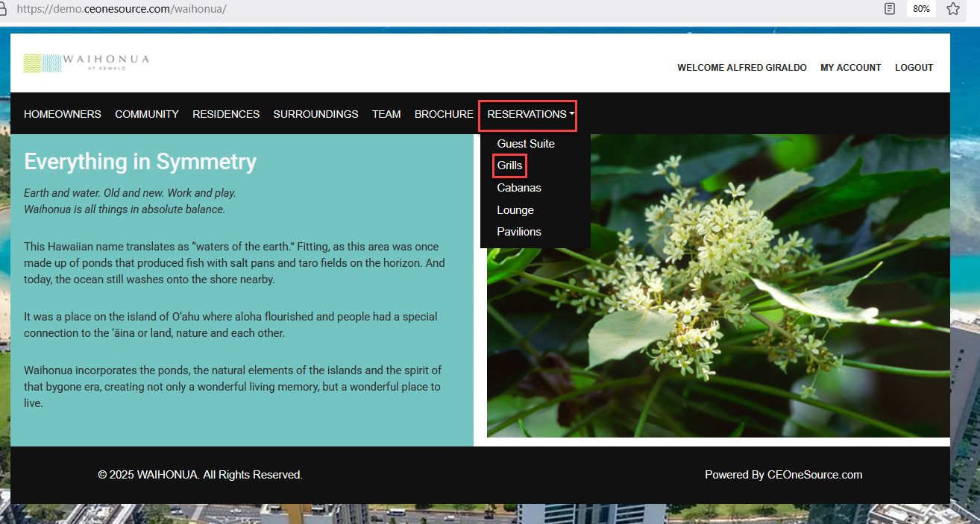
Task: Click the 80% zoom level indicator
Action: click(921, 9)
